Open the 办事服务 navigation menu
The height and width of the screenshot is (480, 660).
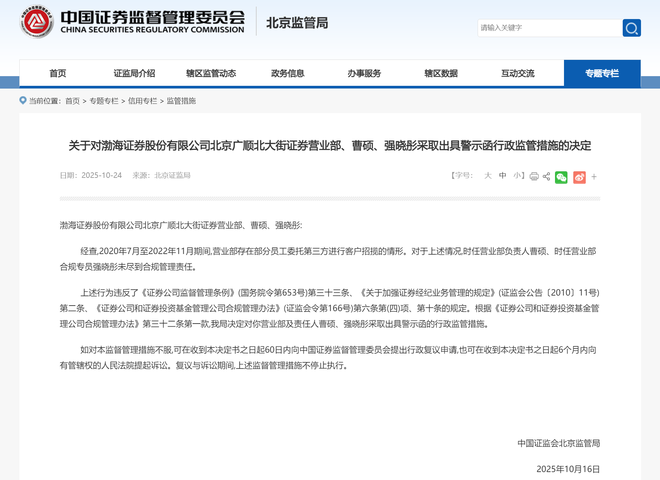coord(364,73)
